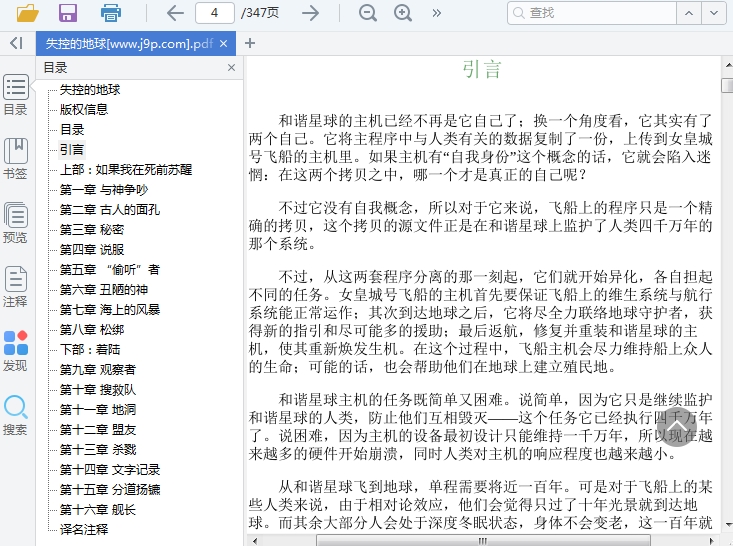Go to 第十四章 文字记录
The width and height of the screenshot is (733, 546).
[x=109, y=470]
